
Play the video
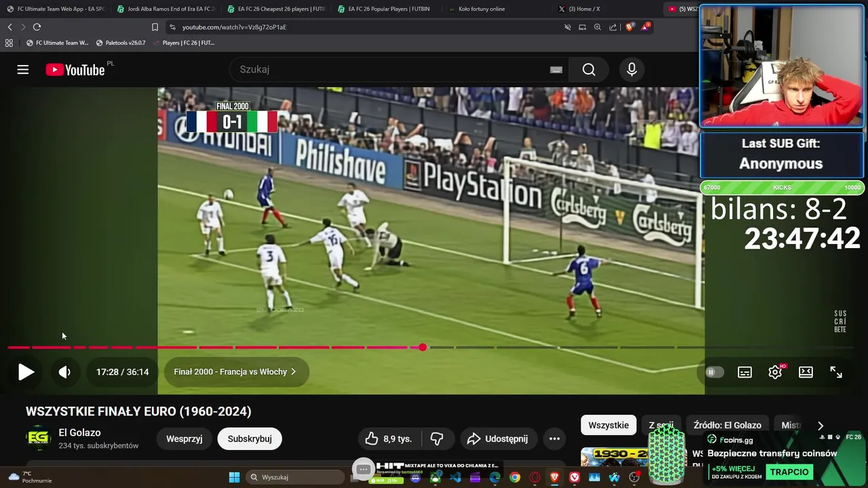(26, 372)
